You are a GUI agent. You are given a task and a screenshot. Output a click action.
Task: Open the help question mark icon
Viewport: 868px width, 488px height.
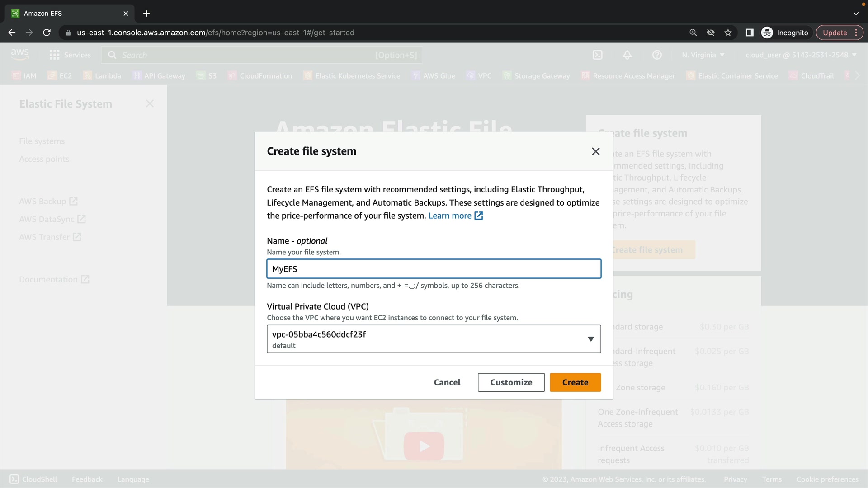[657, 55]
